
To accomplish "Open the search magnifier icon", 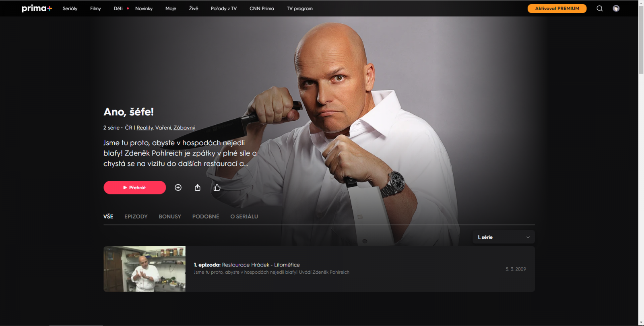I will tap(600, 8).
